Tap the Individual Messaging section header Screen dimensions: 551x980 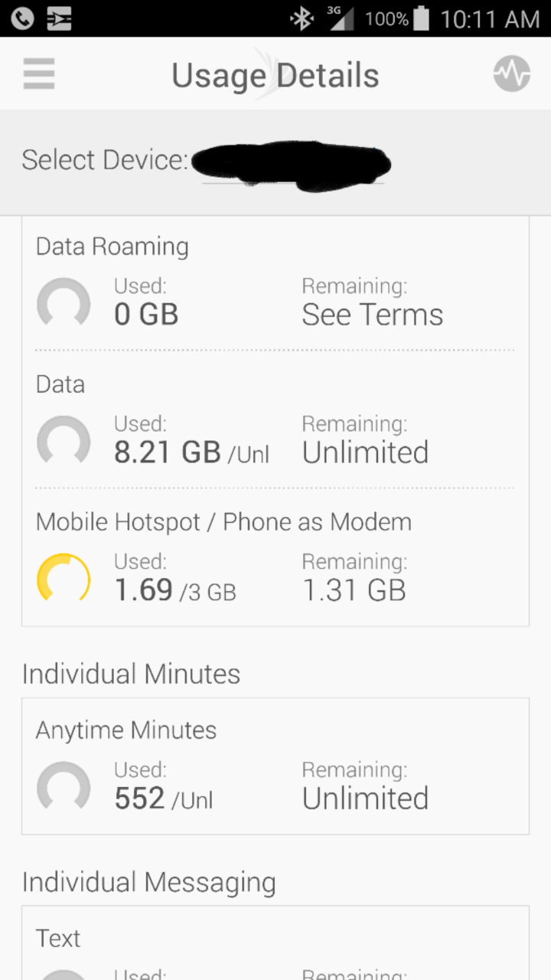point(148,883)
